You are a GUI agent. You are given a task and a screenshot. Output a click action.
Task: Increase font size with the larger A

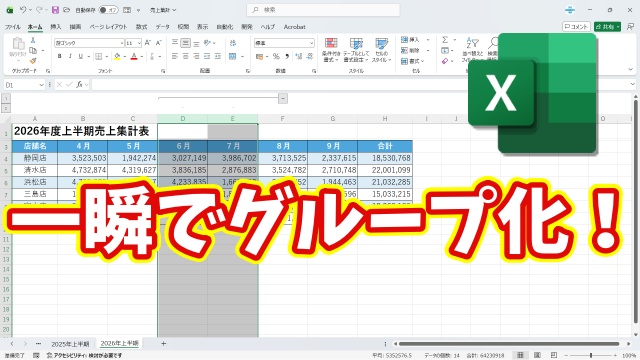pos(148,43)
